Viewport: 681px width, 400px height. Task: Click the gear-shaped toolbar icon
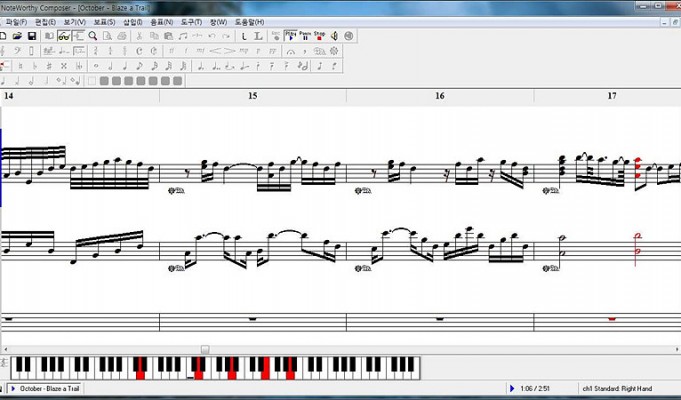tap(334, 51)
